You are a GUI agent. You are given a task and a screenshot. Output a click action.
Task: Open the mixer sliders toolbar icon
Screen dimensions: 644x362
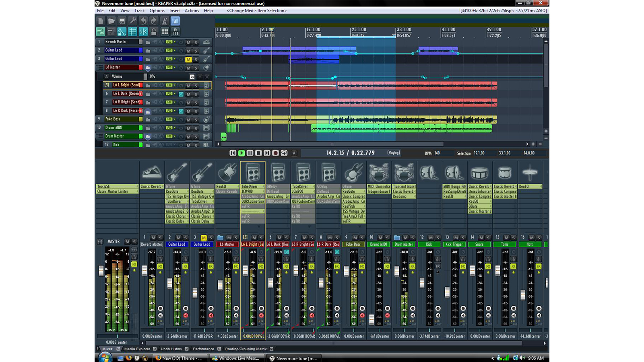click(x=175, y=31)
